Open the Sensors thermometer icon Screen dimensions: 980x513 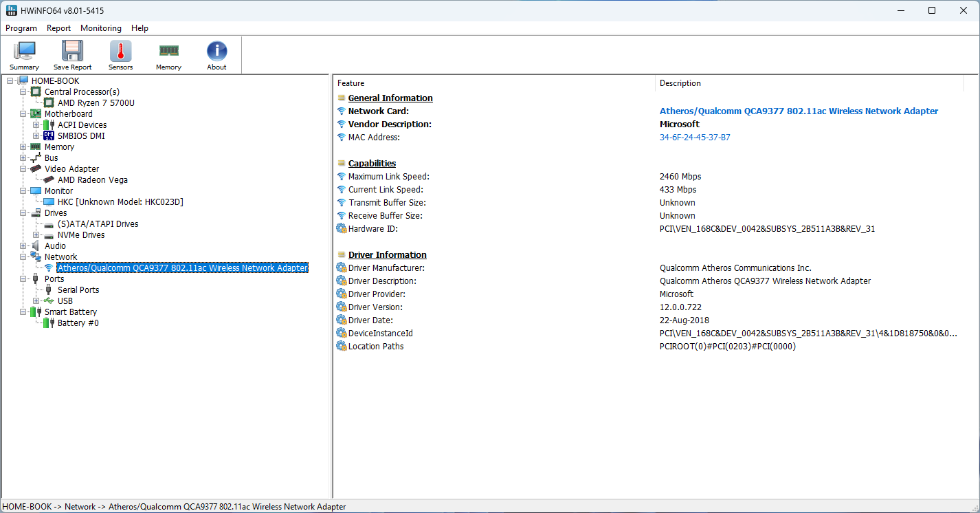click(x=120, y=51)
